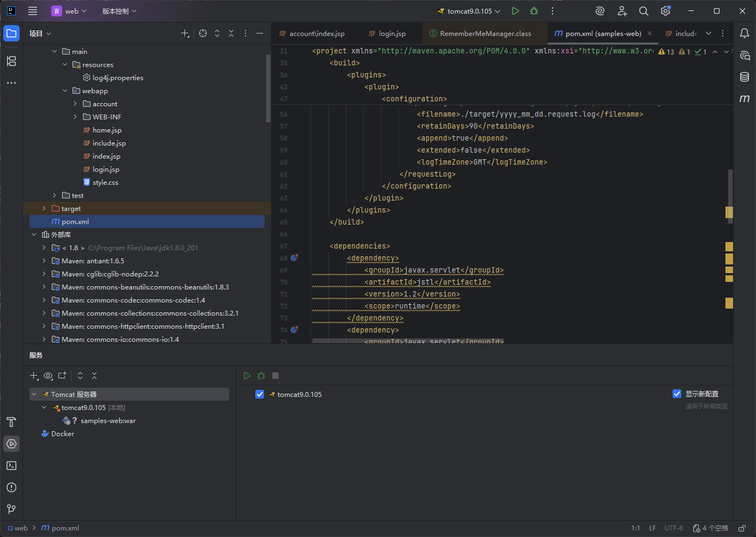Toggle the 显示新配置 checkbox
The height and width of the screenshot is (537, 756).
(677, 394)
